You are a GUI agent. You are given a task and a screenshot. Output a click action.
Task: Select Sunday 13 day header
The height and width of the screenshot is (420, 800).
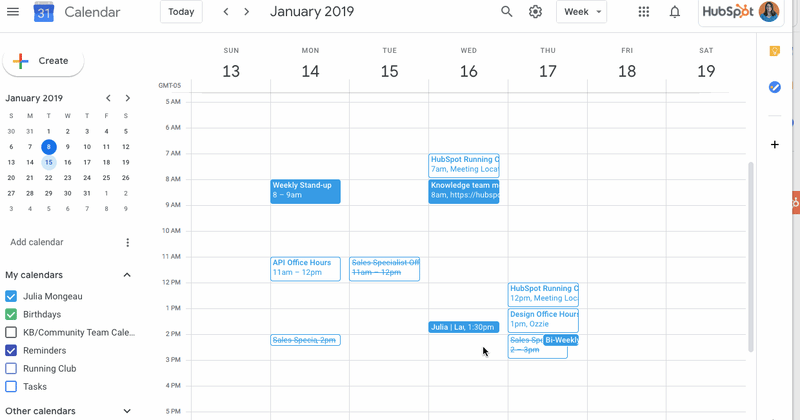[x=231, y=64]
